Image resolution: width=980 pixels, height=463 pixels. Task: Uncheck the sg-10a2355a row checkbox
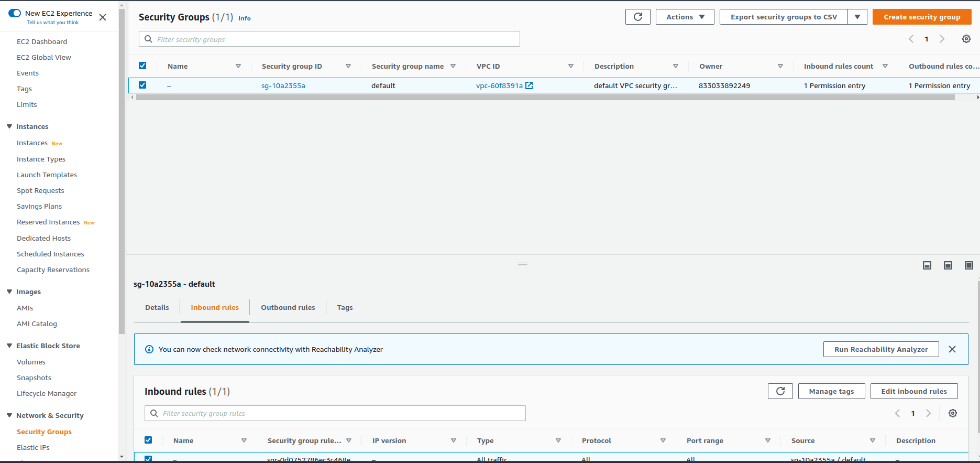(x=142, y=85)
